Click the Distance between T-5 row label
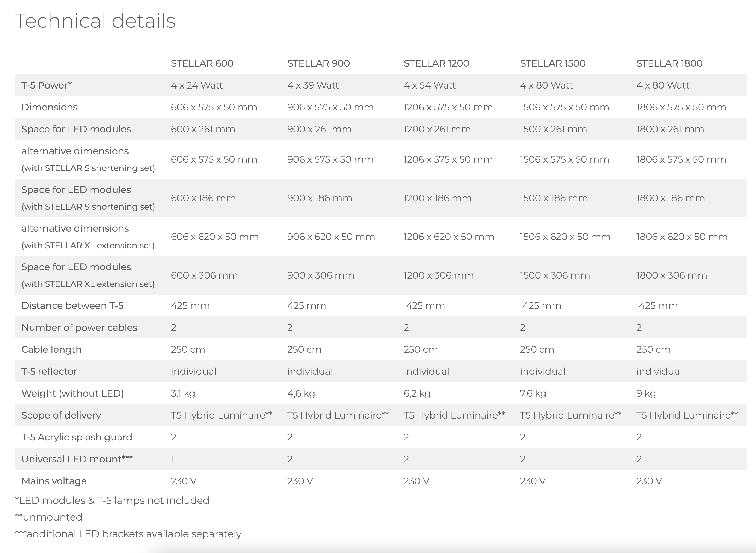 (x=72, y=306)
